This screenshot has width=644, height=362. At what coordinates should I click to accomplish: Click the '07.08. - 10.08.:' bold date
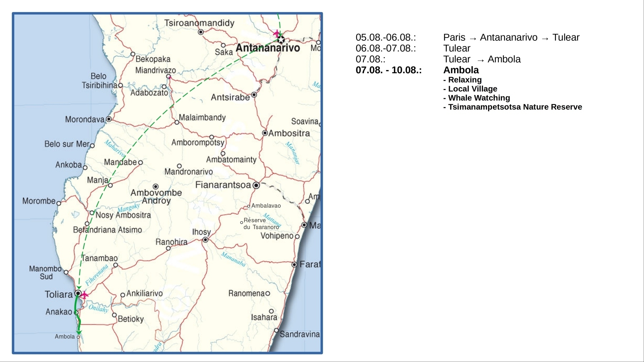click(x=389, y=70)
